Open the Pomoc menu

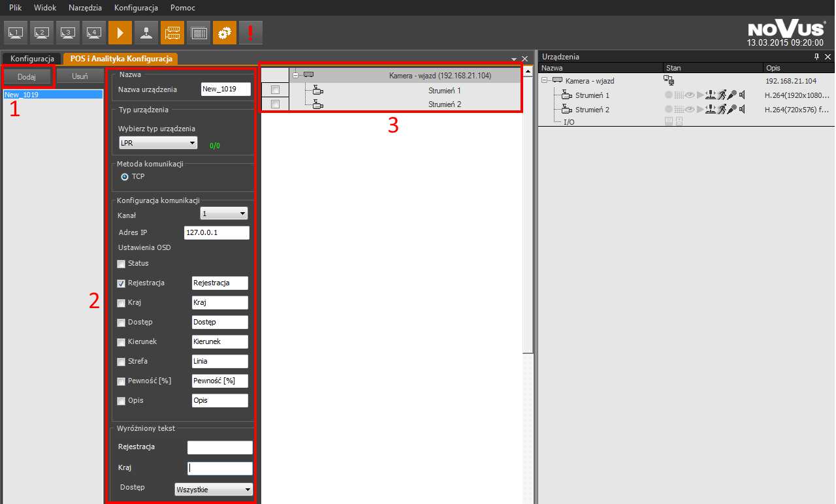pos(183,8)
